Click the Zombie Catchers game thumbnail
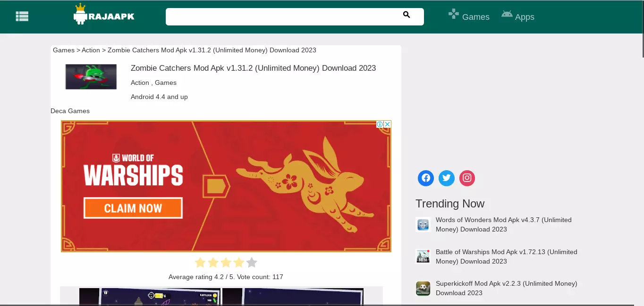The width and height of the screenshot is (644, 306). pos(91,76)
